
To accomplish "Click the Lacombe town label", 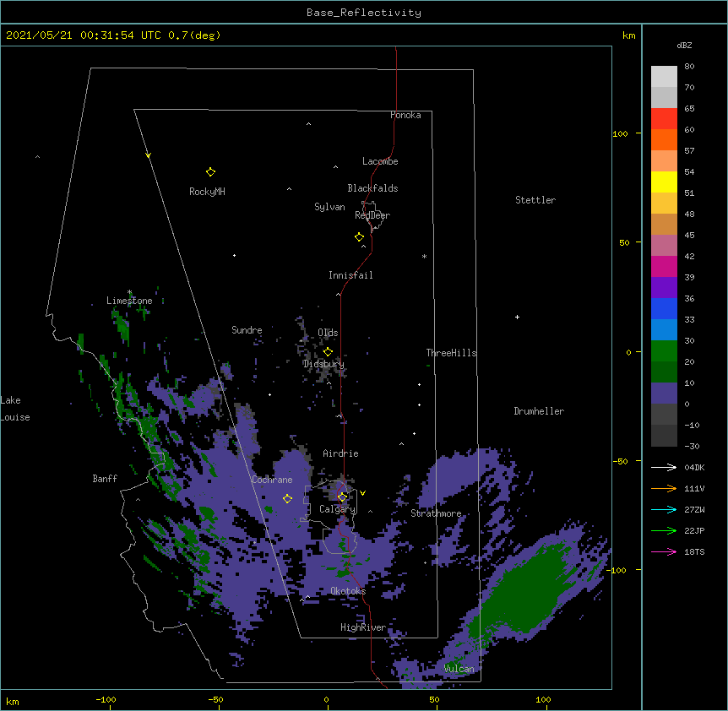I will 380,161.
